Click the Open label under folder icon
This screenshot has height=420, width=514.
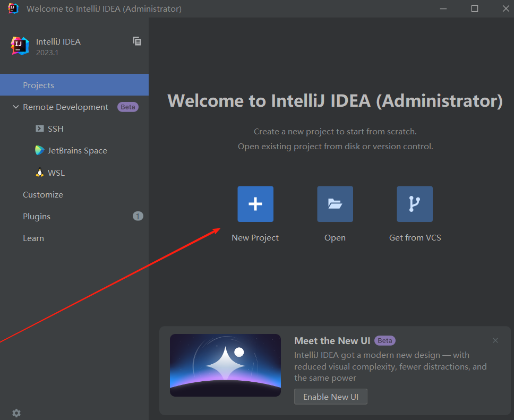coord(335,238)
